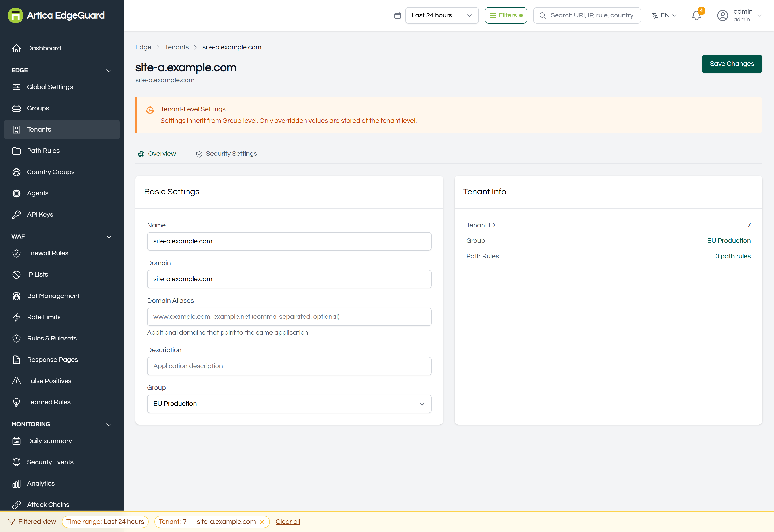Click Clear all filters link

click(x=288, y=522)
